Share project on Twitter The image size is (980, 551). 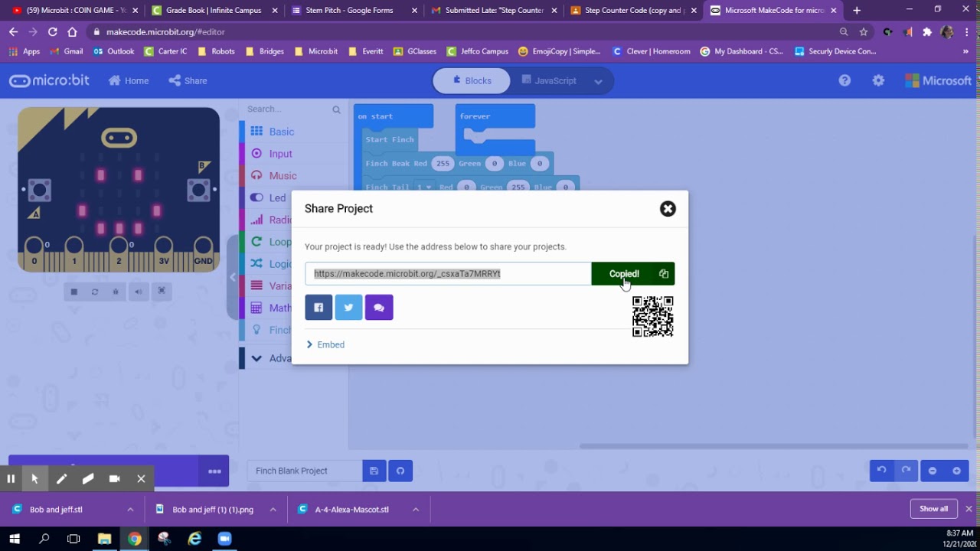[x=348, y=308]
